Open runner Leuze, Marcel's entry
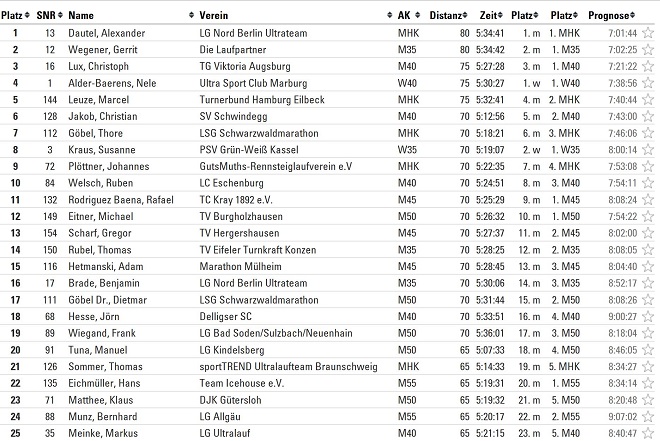The height and width of the screenshot is (441, 660). (94, 100)
